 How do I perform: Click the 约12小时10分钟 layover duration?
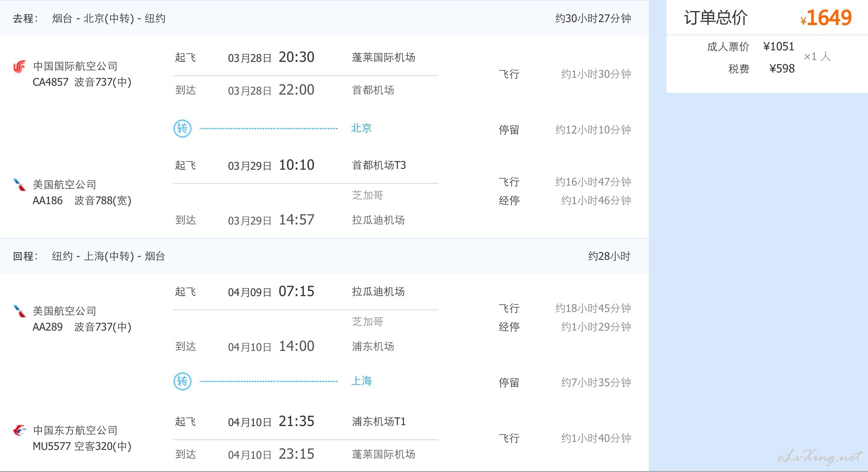pyautogui.click(x=593, y=130)
